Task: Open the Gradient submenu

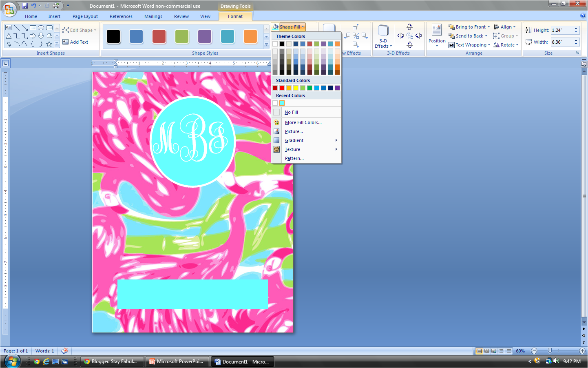Action: coord(306,140)
